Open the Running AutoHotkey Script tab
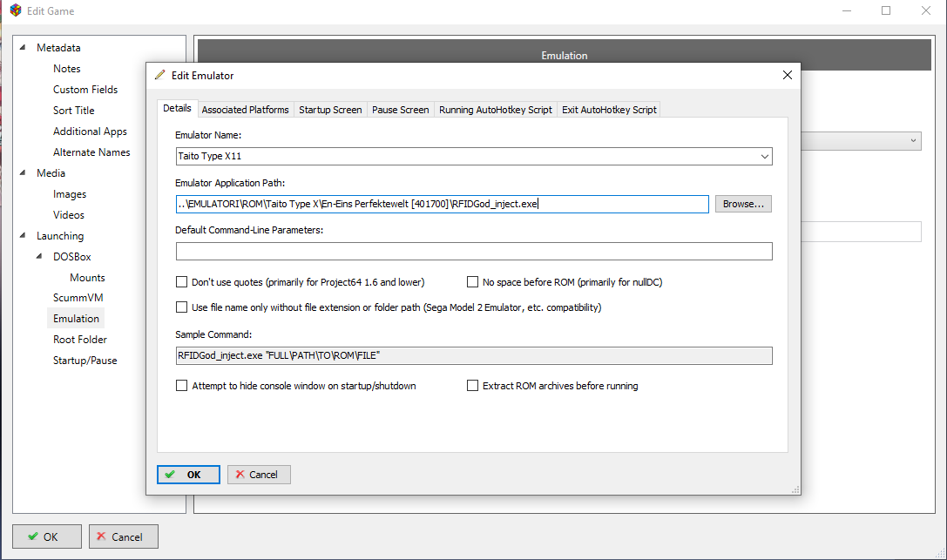Screen dimensions: 947x560 point(495,109)
